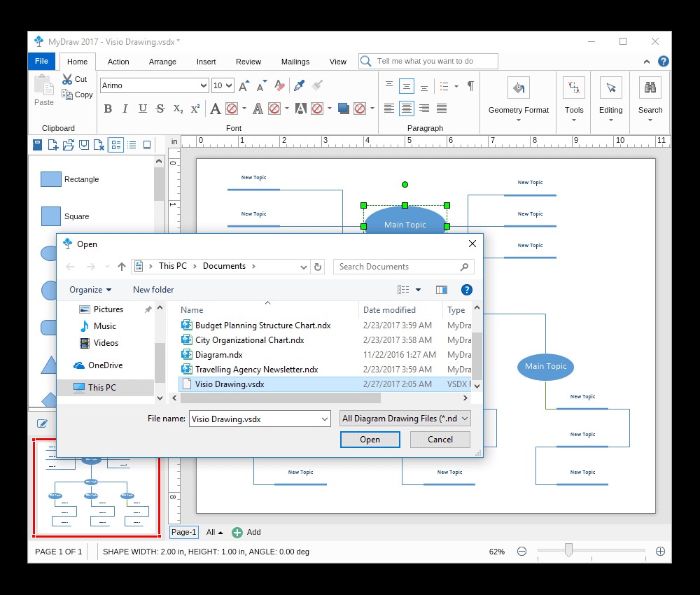The width and height of the screenshot is (700, 595).
Task: Toggle Bold formatting
Action: click(108, 108)
